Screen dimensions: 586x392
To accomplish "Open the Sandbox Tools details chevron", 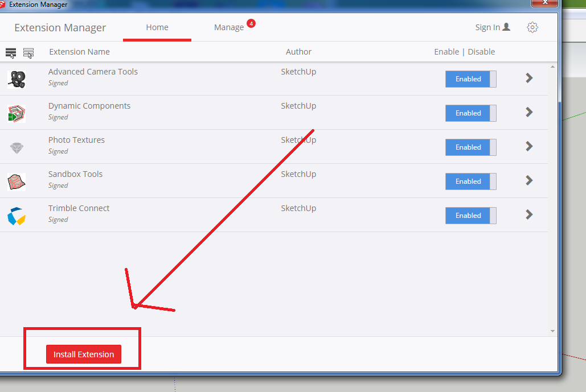I will 528,181.
